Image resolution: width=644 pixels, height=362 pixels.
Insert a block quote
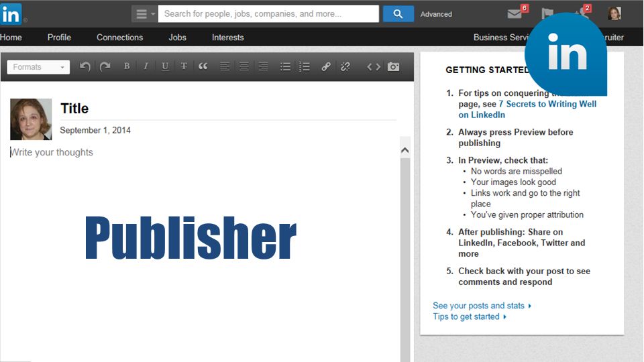[203, 66]
